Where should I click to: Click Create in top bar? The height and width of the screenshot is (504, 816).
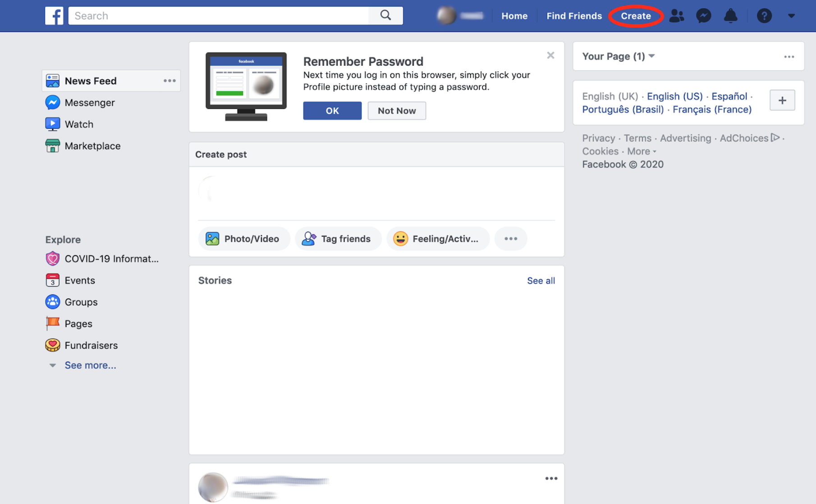[x=636, y=16]
